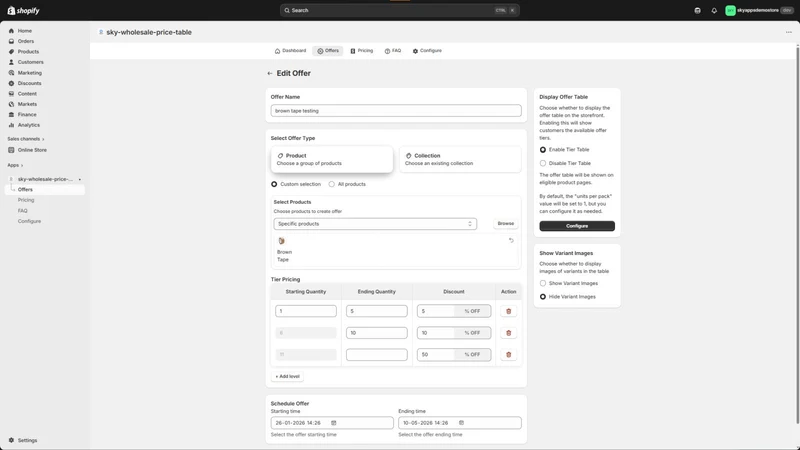Image resolution: width=800 pixels, height=450 pixels.
Task: Select the Collection offer type card
Action: (460, 159)
